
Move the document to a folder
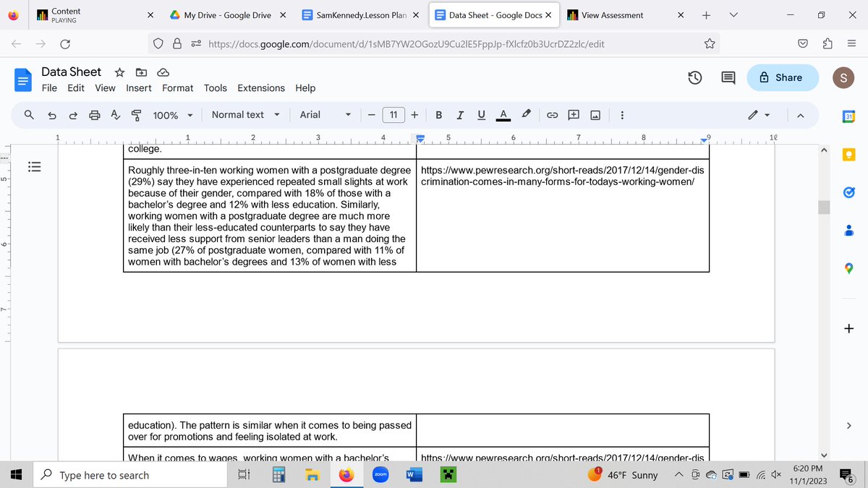(141, 72)
